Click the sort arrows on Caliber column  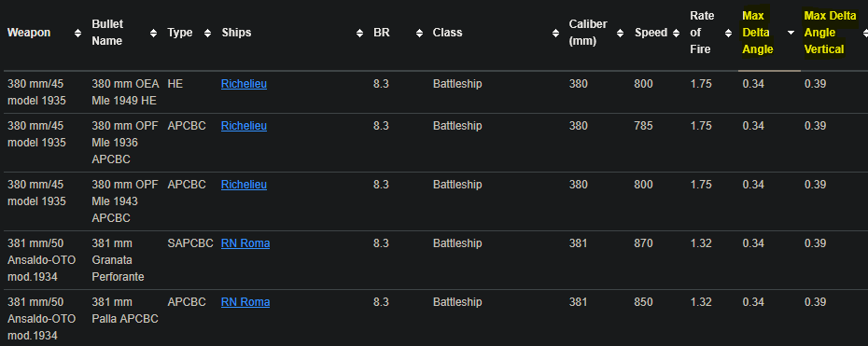[620, 34]
